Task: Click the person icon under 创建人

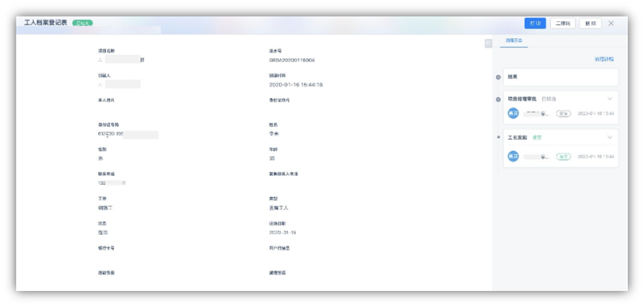Action: pyautogui.click(x=100, y=85)
